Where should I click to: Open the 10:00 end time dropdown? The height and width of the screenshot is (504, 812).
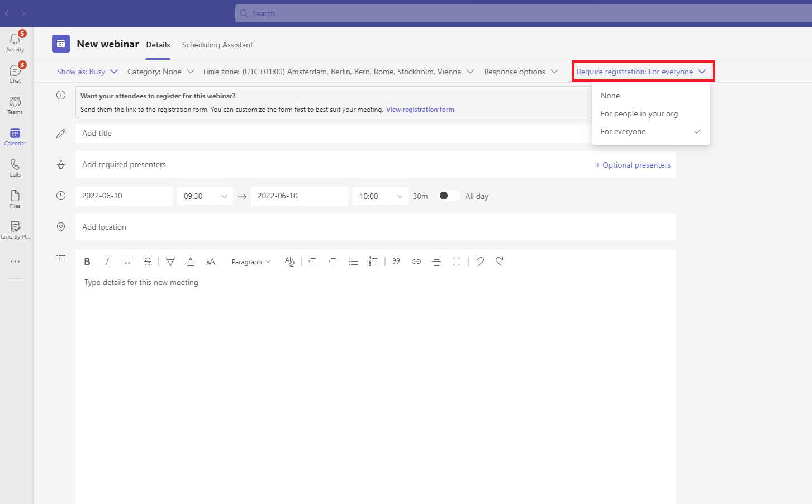pos(381,196)
